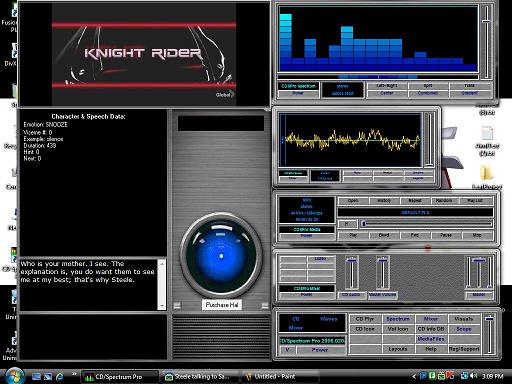Click "Emotion: SNOOZE" text in character data

point(46,125)
